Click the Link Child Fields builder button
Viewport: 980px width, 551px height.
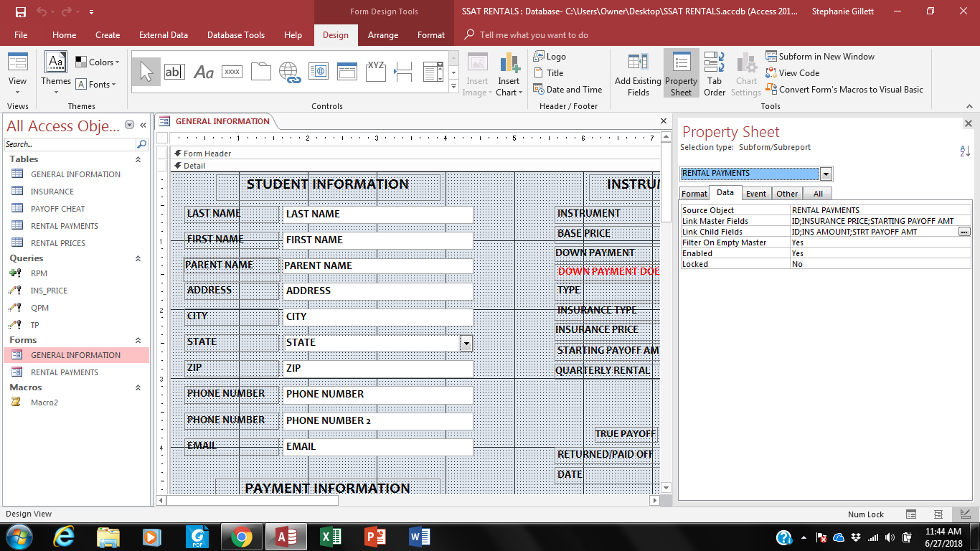click(x=964, y=232)
